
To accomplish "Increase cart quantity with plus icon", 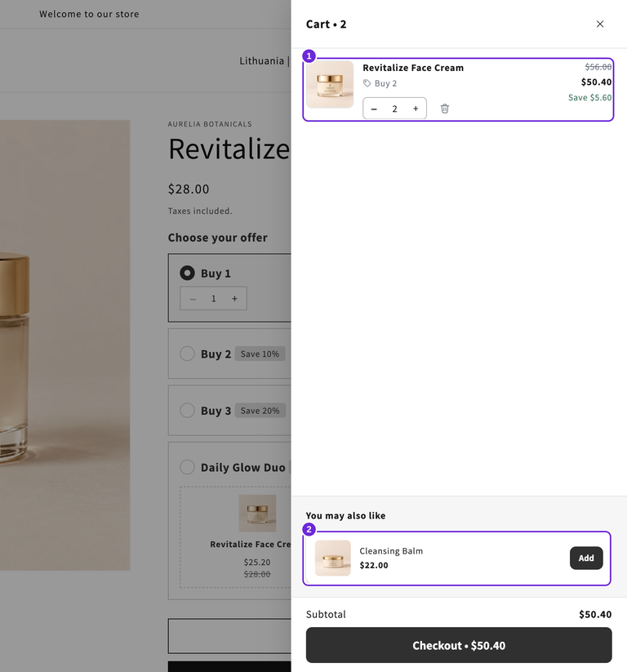I will [416, 109].
